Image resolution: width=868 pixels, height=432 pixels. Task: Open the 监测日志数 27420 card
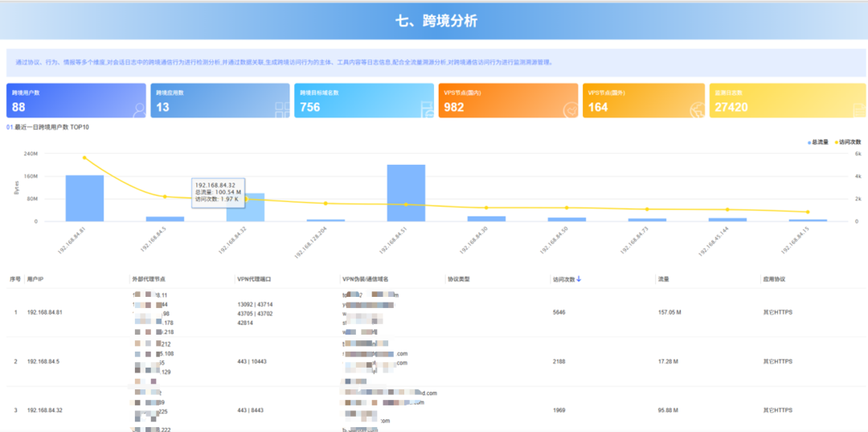(x=776, y=101)
